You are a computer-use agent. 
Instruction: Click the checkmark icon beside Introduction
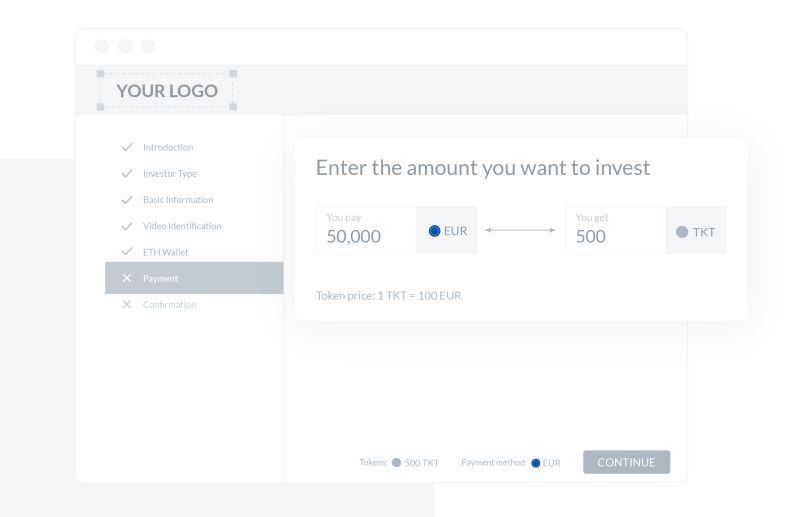(127, 147)
